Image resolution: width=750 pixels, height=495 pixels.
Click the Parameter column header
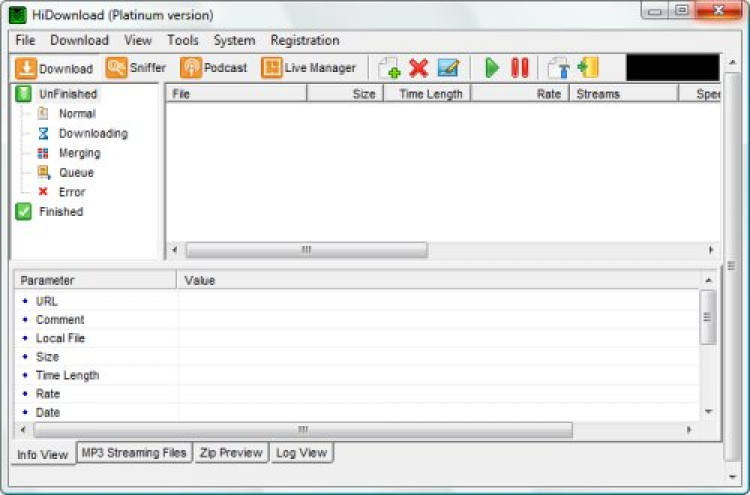click(95, 280)
